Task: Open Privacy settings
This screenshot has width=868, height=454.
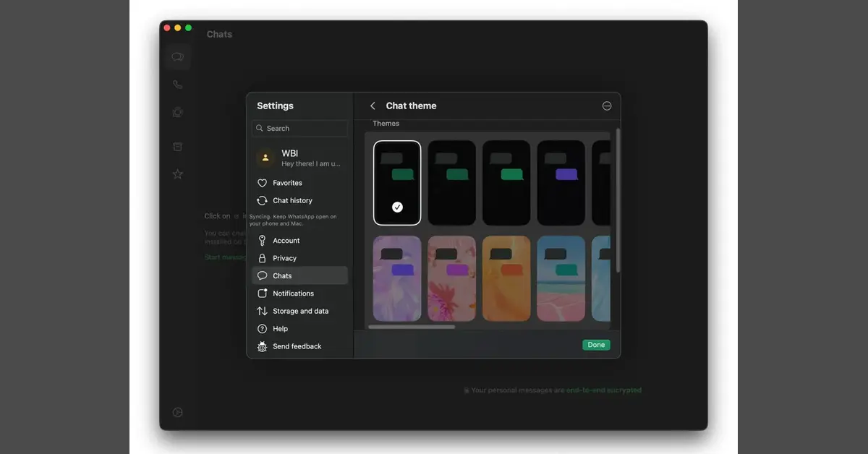Action: point(284,258)
